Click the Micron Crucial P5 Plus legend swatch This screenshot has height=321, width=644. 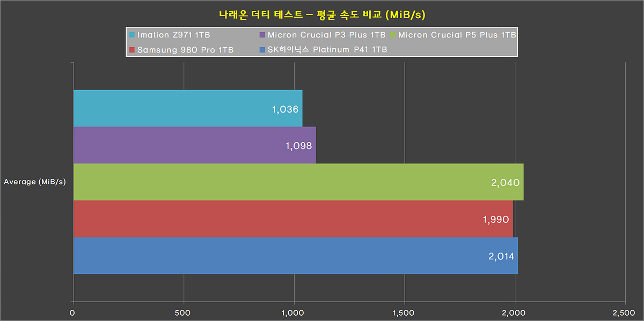coord(393,35)
